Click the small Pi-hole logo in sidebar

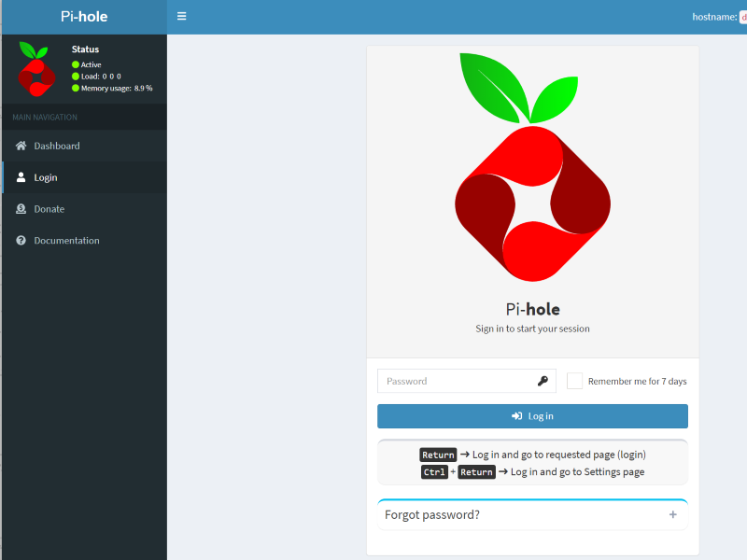(36, 69)
